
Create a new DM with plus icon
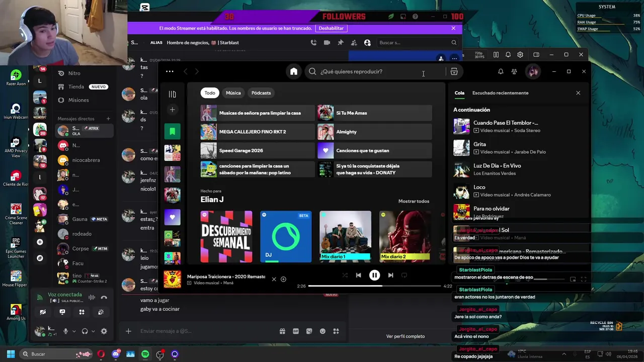(108, 119)
